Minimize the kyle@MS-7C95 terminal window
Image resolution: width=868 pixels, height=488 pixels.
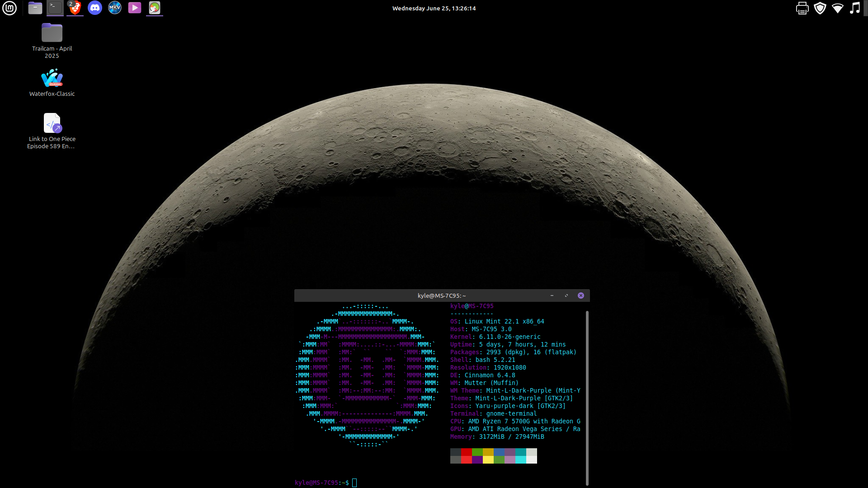tap(552, 296)
